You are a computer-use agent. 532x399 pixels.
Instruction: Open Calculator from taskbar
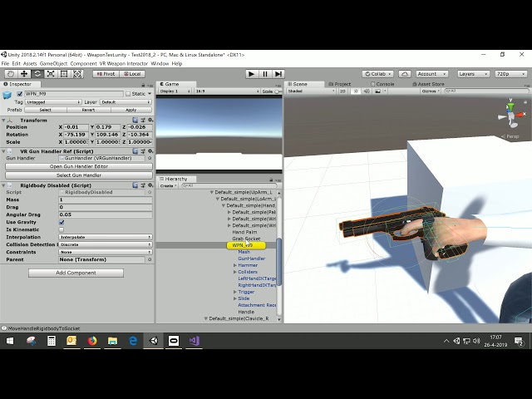[52, 341]
